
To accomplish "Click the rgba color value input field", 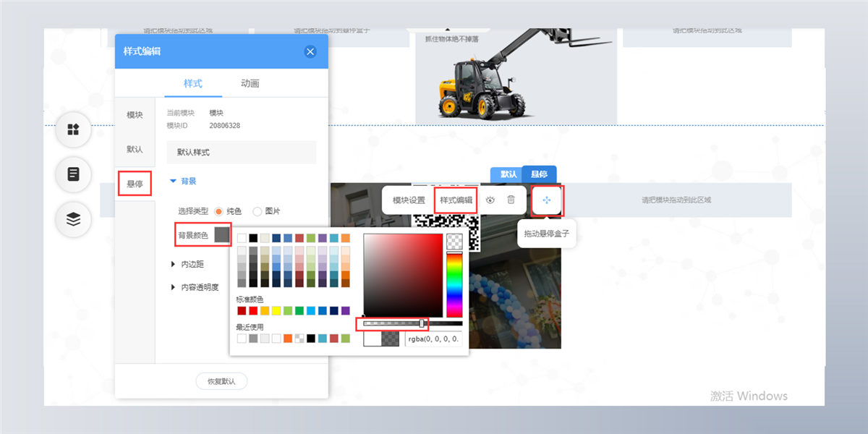I will [x=433, y=339].
